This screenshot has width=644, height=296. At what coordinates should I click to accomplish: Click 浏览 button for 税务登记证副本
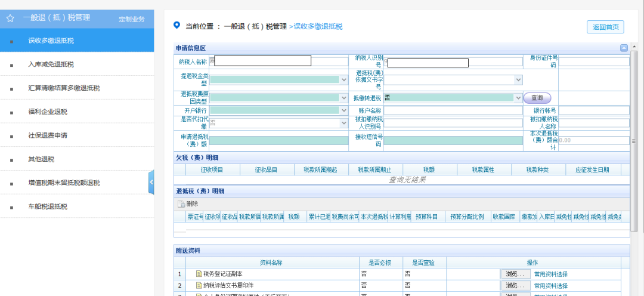pos(515,274)
